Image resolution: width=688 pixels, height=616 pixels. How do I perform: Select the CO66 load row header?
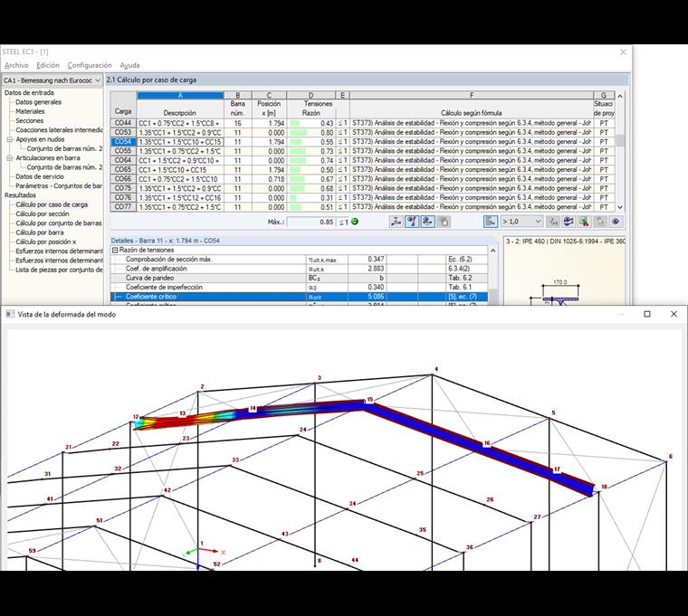[123, 179]
